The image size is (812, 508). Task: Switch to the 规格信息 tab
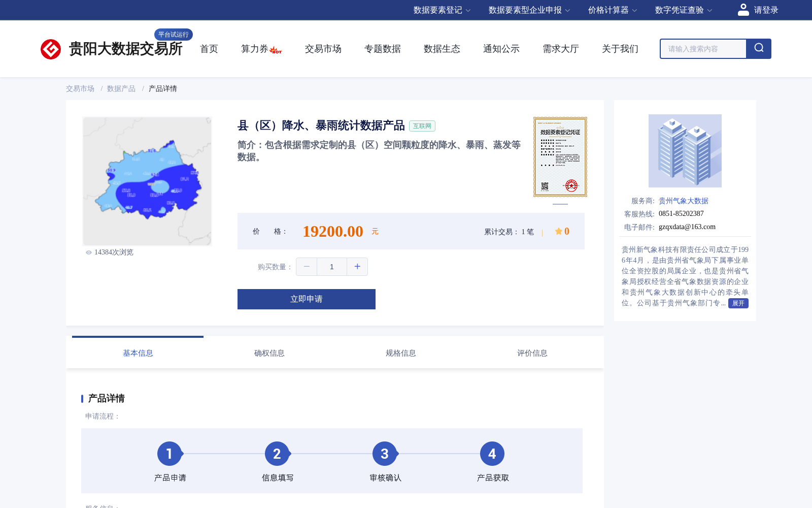[401, 353]
